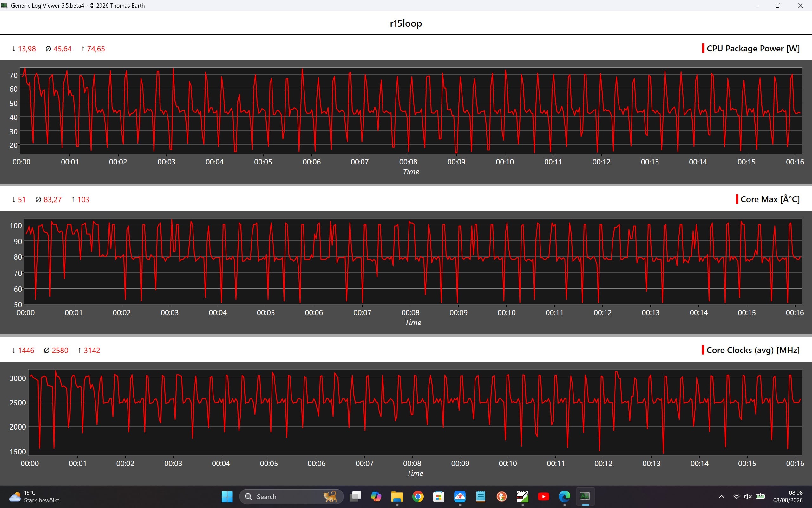Open Task View from the taskbar
Screen dimensions: 812x508
(355, 497)
